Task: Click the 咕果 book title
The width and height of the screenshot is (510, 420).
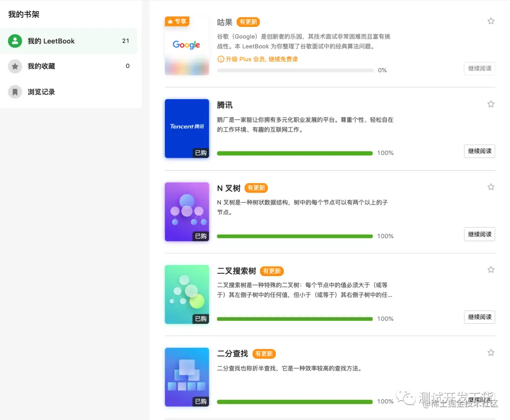Action: point(224,22)
